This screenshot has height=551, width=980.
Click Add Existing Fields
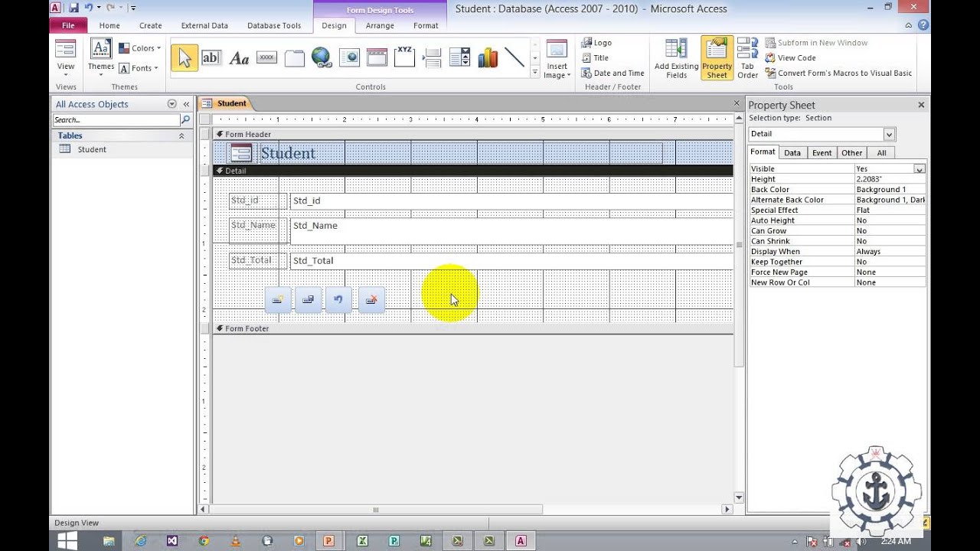tap(676, 59)
